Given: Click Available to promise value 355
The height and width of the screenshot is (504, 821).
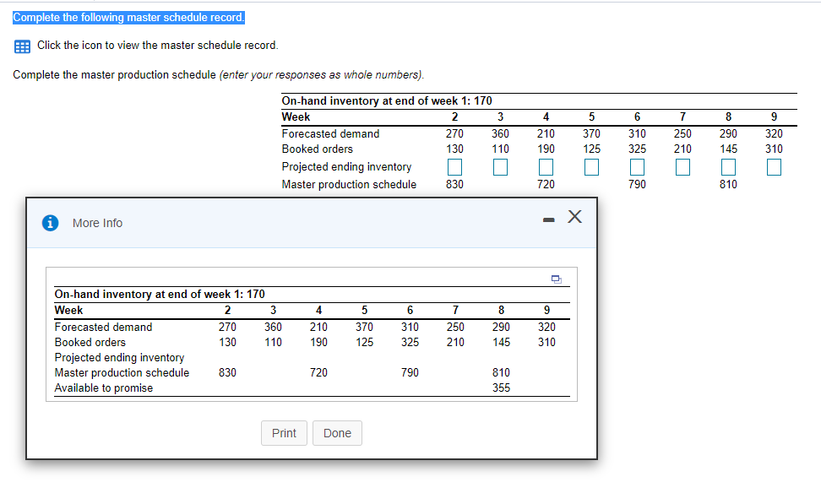Looking at the screenshot, I should pyautogui.click(x=501, y=387).
